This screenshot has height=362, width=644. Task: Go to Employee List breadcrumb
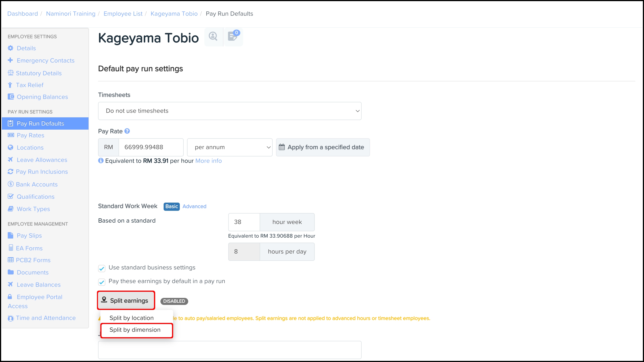(123, 14)
